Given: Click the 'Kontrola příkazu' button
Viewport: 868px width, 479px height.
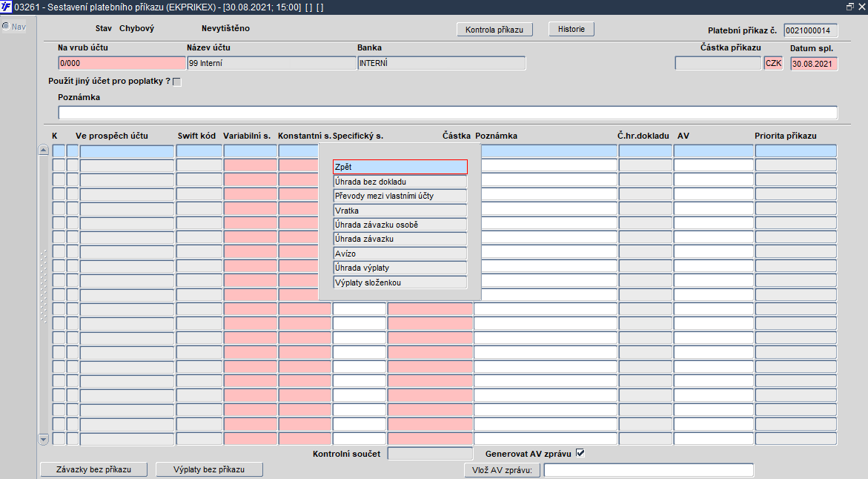Looking at the screenshot, I should point(495,30).
